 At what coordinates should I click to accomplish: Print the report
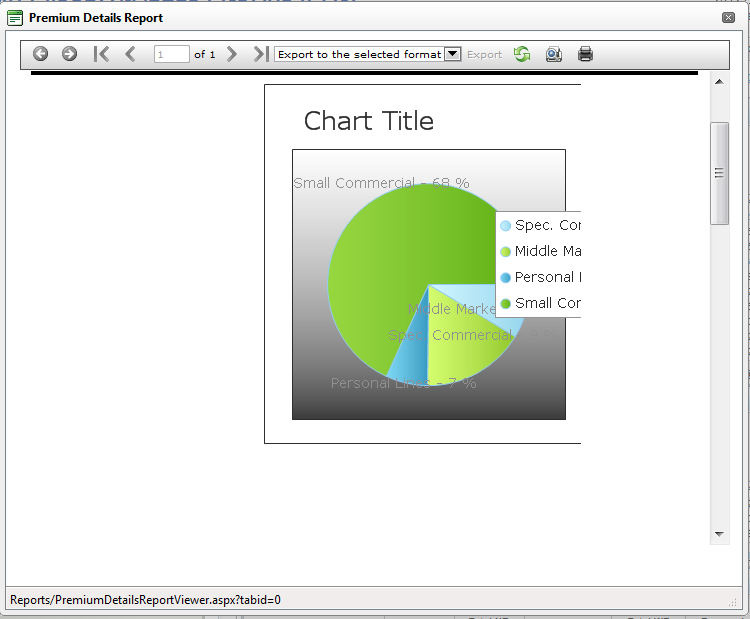585,54
